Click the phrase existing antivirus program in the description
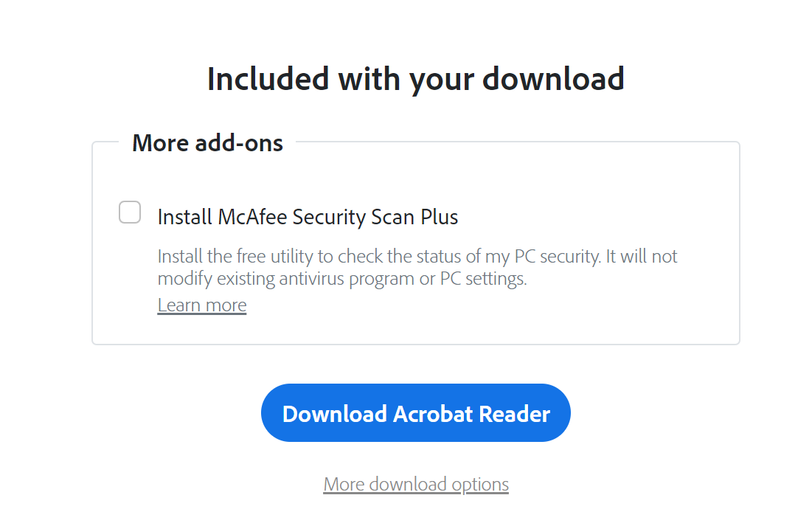812x526 pixels. click(x=316, y=280)
